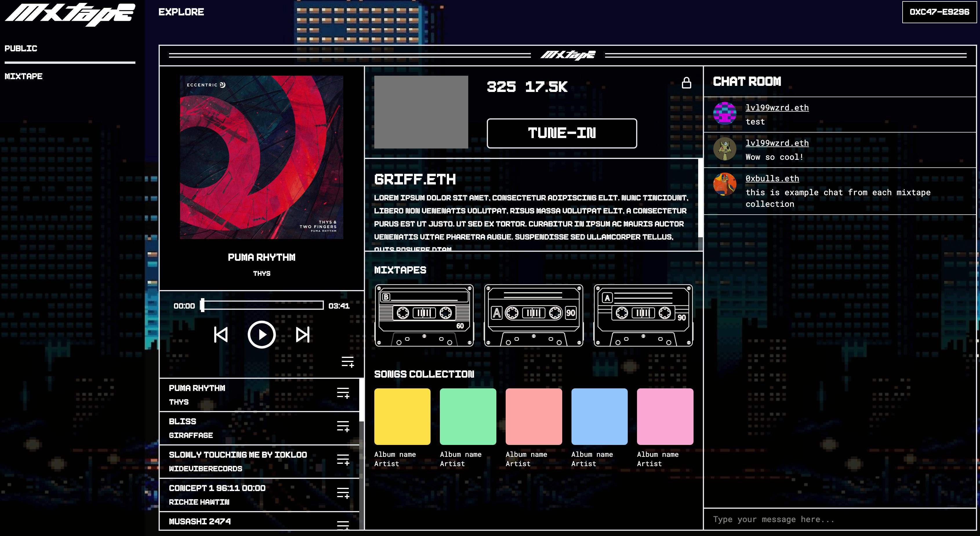Click the 00:00 elapsed time
The image size is (980, 536).
(x=184, y=306)
